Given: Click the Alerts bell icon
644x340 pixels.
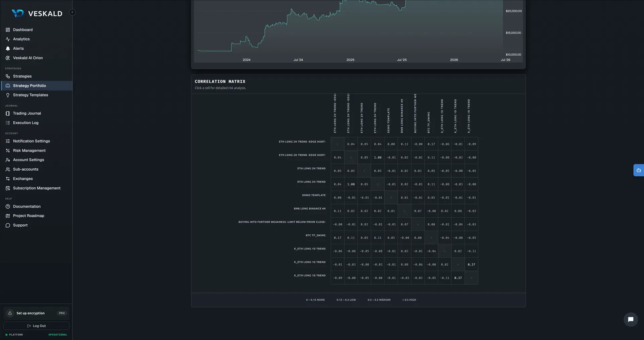Looking at the screenshot, I should tap(8, 49).
